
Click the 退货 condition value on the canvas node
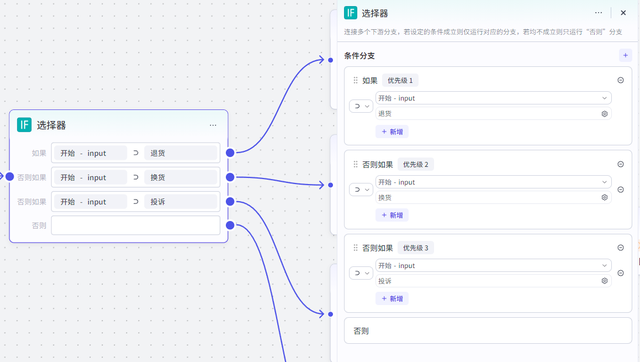[181, 153]
